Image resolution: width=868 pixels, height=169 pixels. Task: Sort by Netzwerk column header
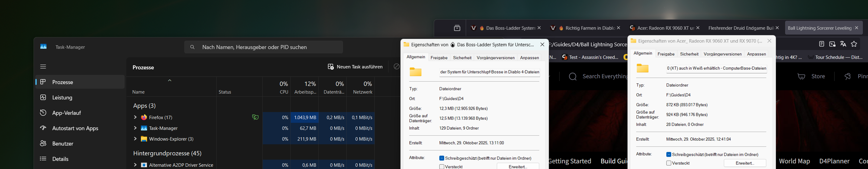pos(360,87)
